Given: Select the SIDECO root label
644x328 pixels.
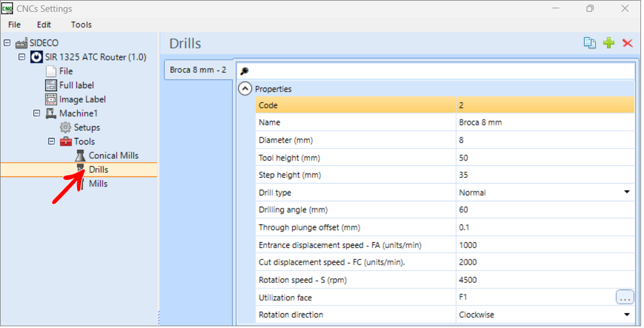Looking at the screenshot, I should pos(44,43).
